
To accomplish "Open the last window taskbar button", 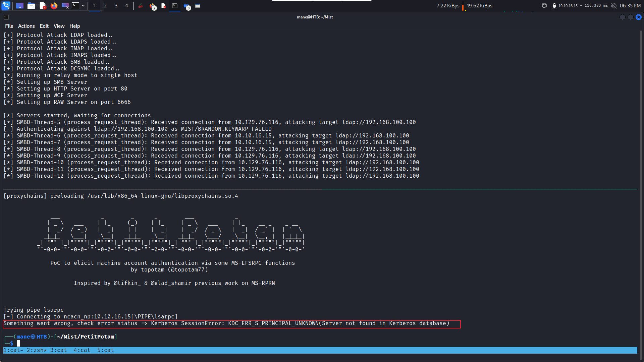I will click(198, 6).
